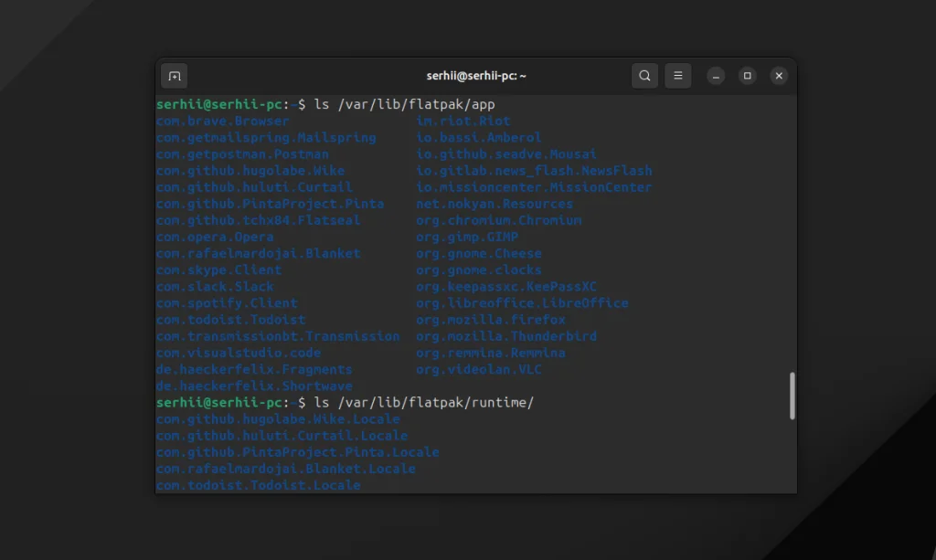Click the com.github.tchx84.Flatseal entry
Screen dimensions: 936x560
coord(258,220)
